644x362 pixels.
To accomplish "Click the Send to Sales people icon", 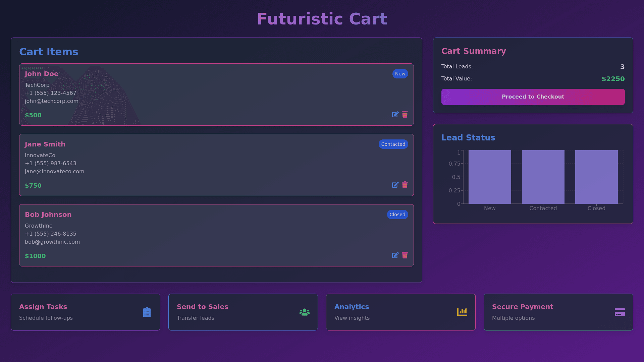I will click(x=304, y=312).
